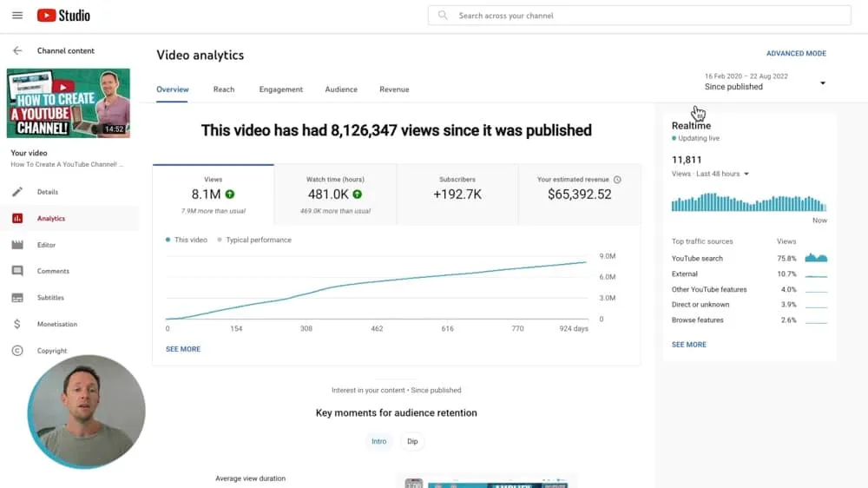Click See More under the views chart
The height and width of the screenshot is (488, 868).
point(183,349)
